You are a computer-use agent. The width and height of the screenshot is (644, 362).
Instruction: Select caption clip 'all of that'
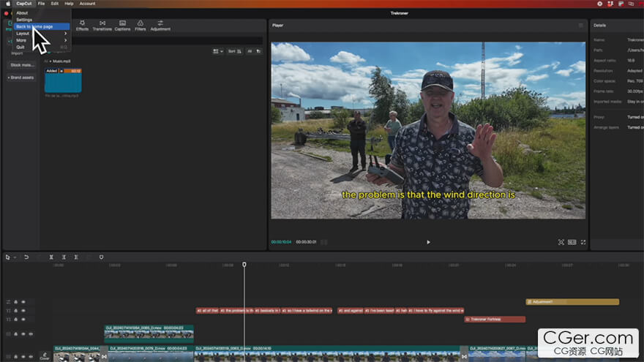pos(207,311)
